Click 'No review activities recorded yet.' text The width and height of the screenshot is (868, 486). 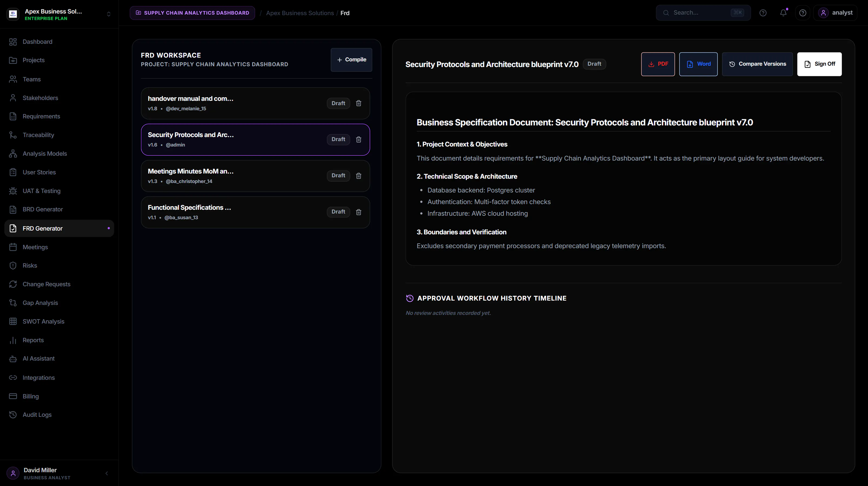pos(448,313)
